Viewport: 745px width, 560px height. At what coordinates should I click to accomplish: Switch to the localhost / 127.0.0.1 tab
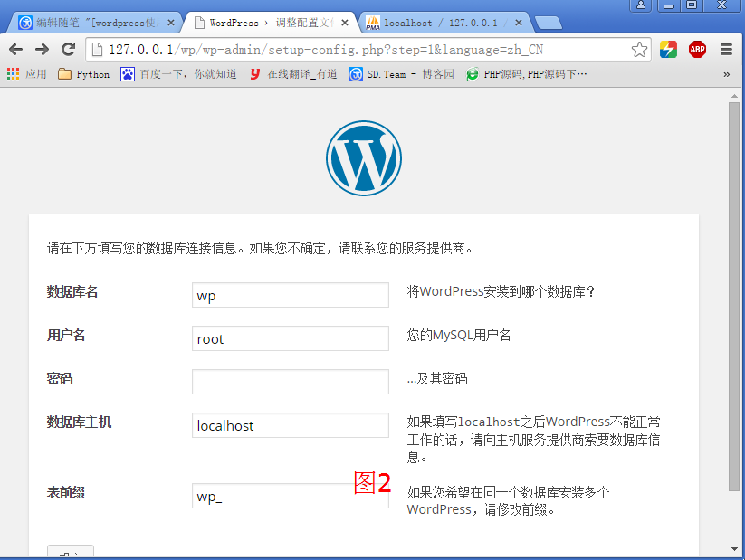click(444, 23)
